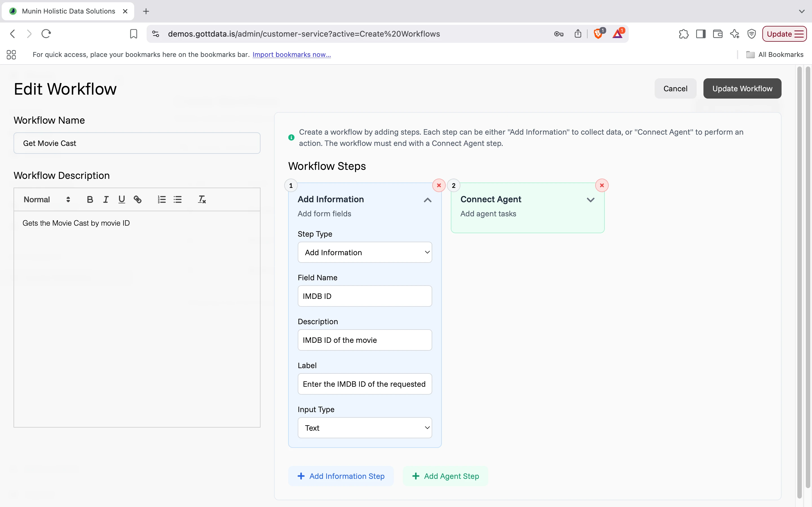Toggle bold formatting in description editor
812x507 pixels.
(x=90, y=199)
